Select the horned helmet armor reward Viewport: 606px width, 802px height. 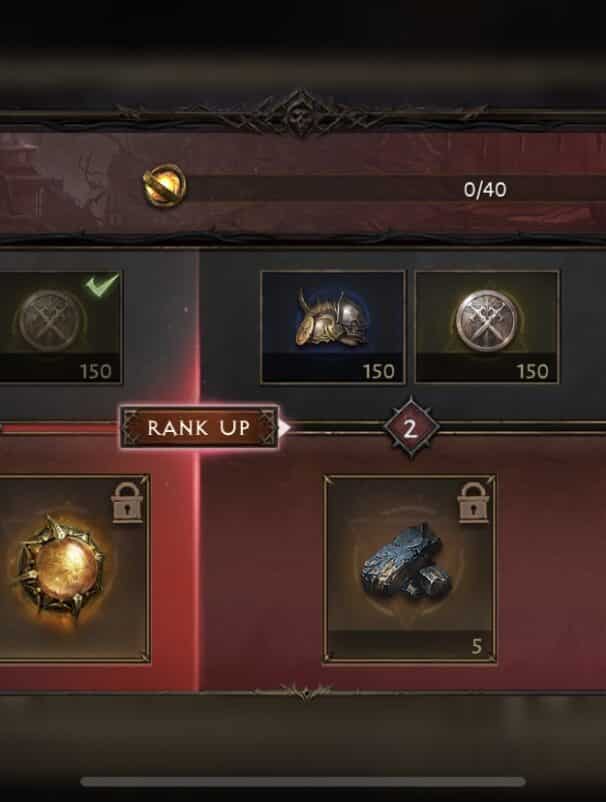point(332,327)
